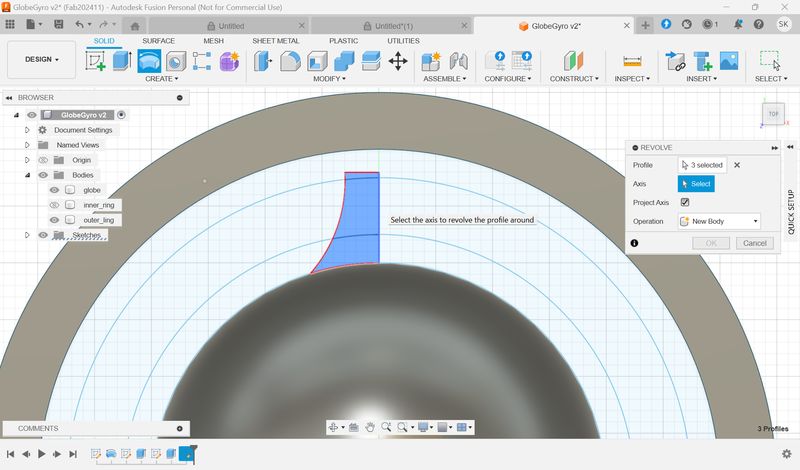Expand the Origin folder

28,160
